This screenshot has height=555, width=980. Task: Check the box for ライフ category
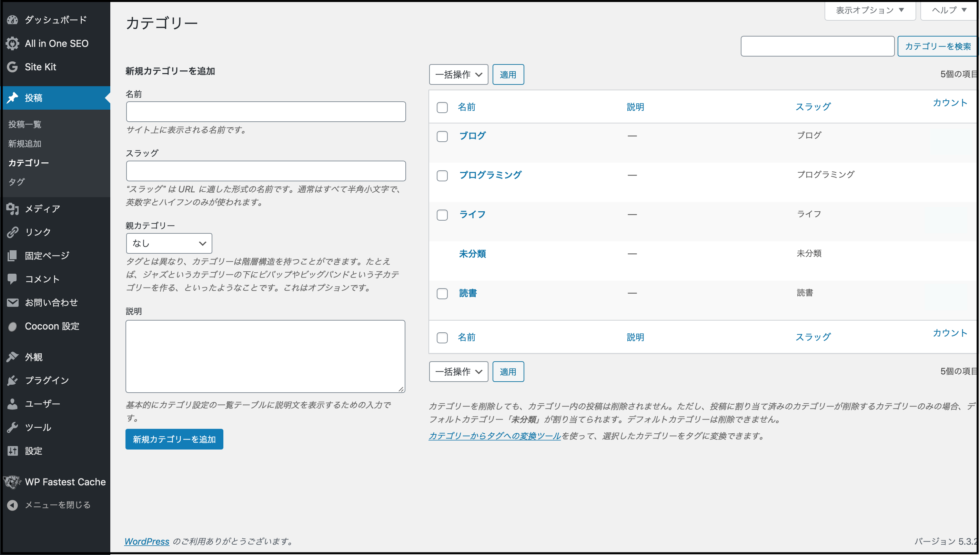pyautogui.click(x=442, y=215)
